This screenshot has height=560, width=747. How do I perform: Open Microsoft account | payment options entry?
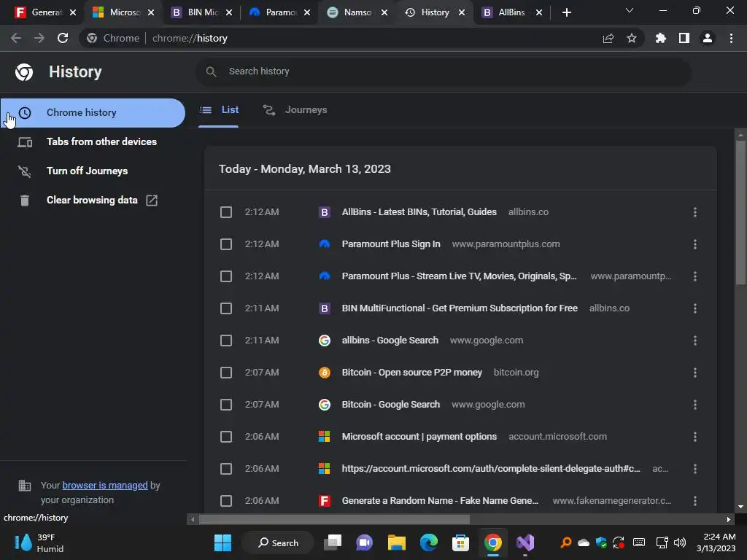(419, 437)
